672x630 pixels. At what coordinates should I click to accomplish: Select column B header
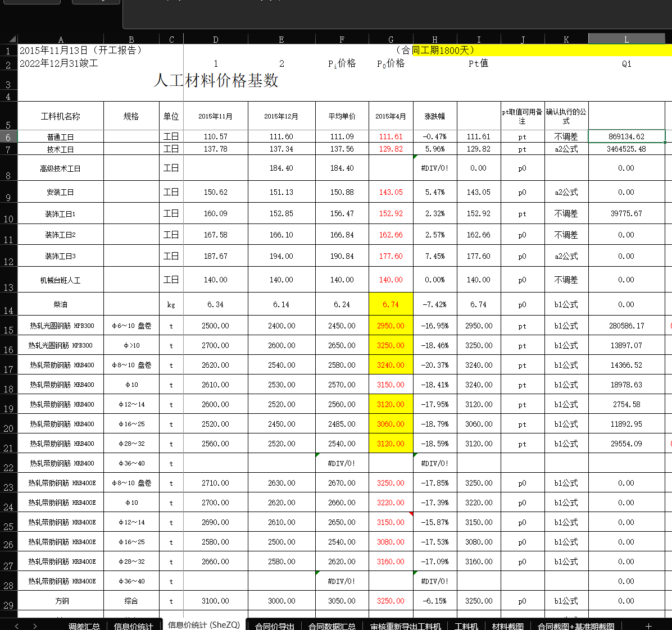131,39
